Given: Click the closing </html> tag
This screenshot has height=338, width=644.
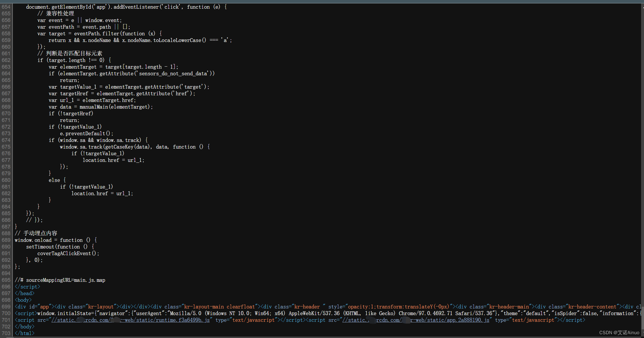Looking at the screenshot, I should click(25, 333).
